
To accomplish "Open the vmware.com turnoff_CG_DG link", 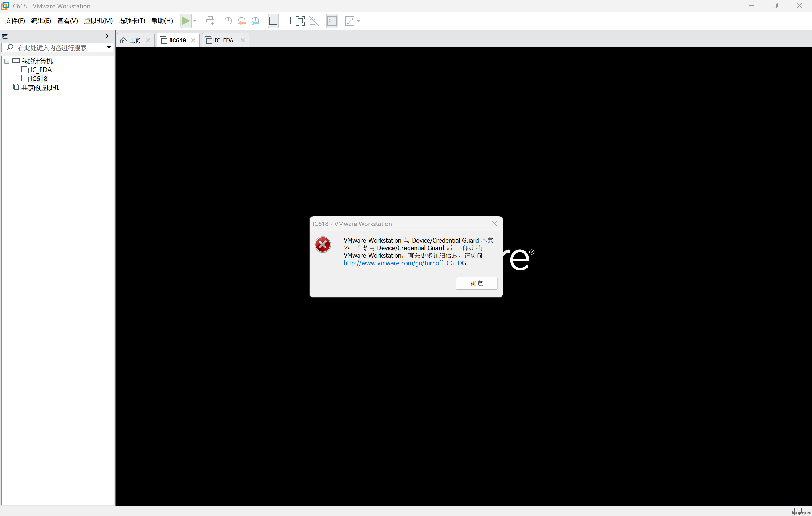I will coord(405,263).
